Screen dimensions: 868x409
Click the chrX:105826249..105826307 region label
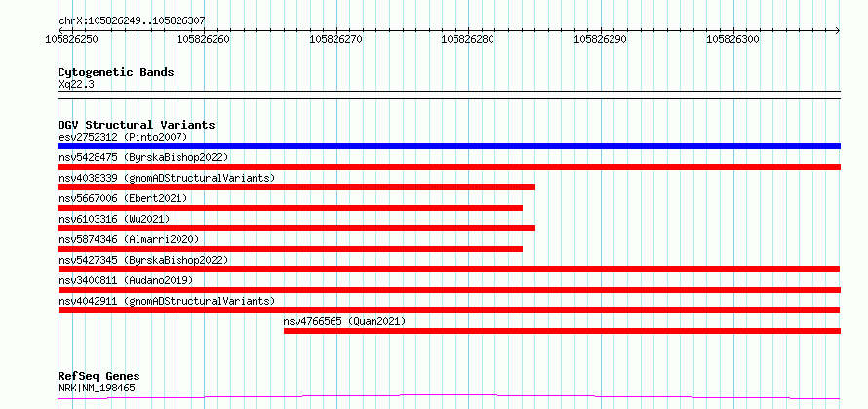pos(132,21)
